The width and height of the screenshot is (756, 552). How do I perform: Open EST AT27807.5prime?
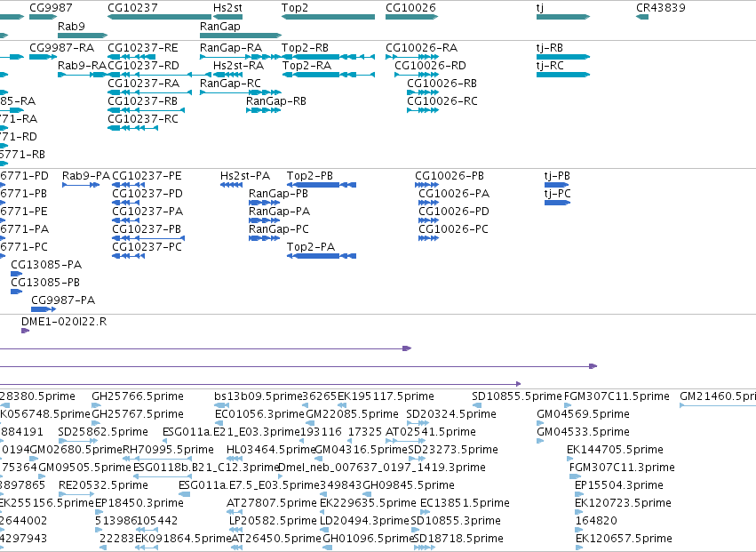click(272, 503)
